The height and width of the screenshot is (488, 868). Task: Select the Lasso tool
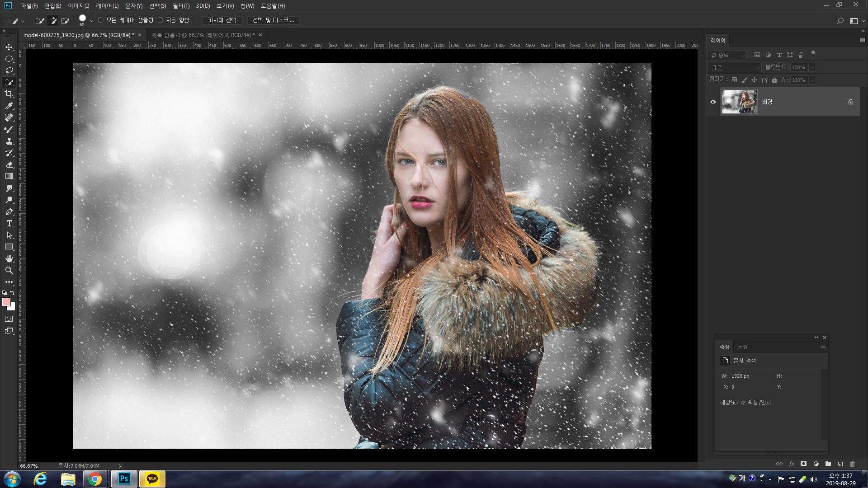pyautogui.click(x=9, y=70)
